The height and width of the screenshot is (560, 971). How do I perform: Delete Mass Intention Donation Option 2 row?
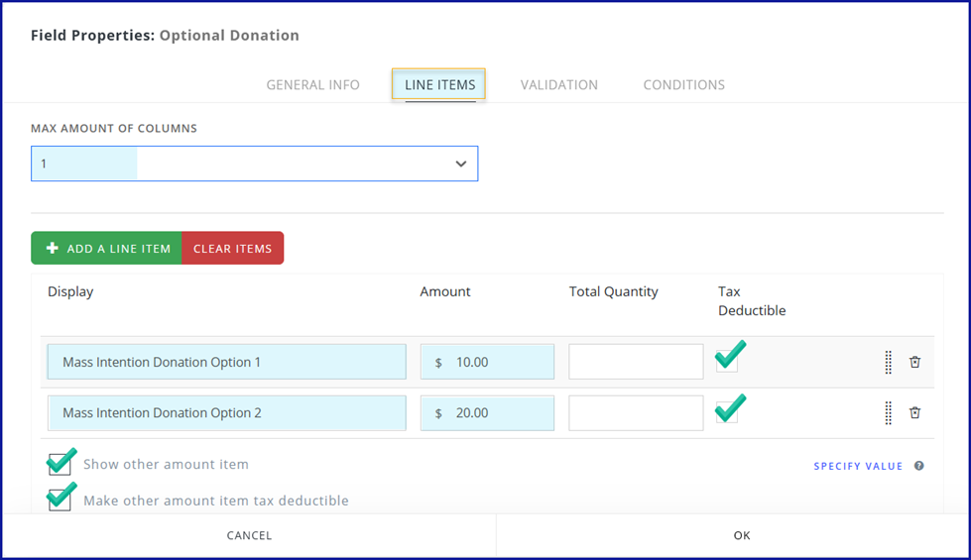[x=914, y=412]
